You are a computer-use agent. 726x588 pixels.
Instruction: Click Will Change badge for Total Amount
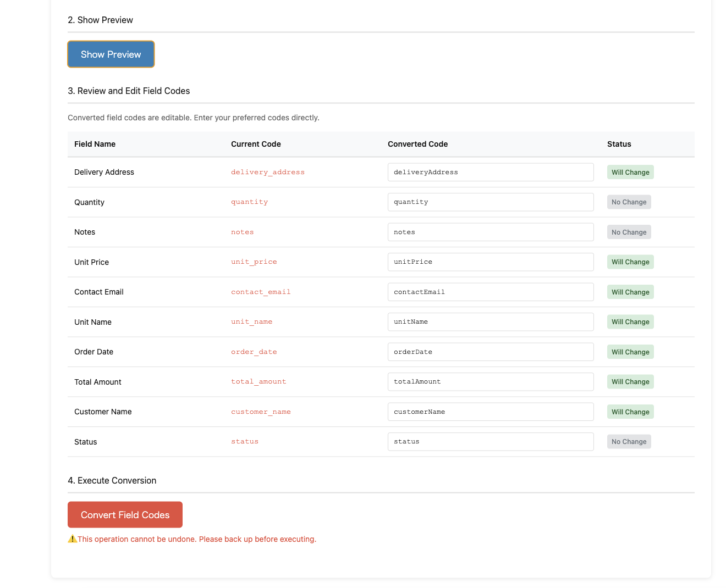click(x=630, y=382)
